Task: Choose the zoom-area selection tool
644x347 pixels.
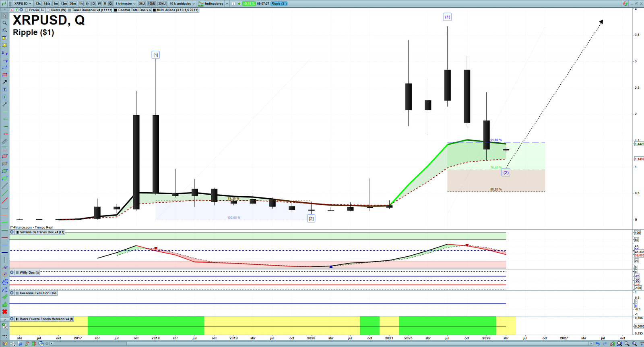Action: 4,30
